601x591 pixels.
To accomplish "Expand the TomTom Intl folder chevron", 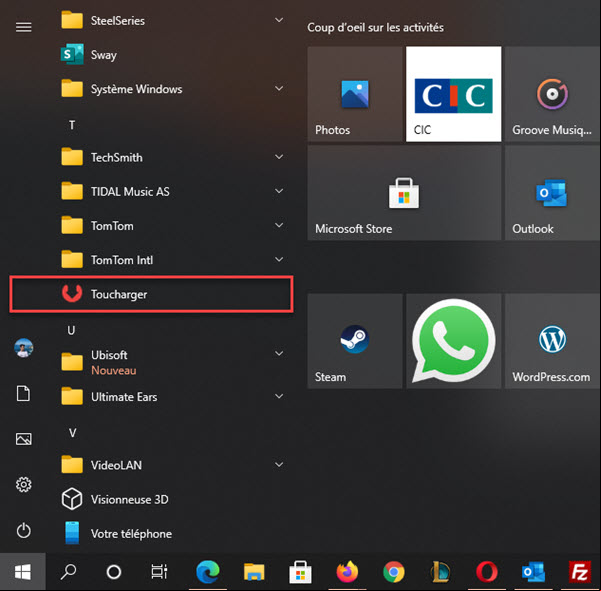I will pos(279,259).
